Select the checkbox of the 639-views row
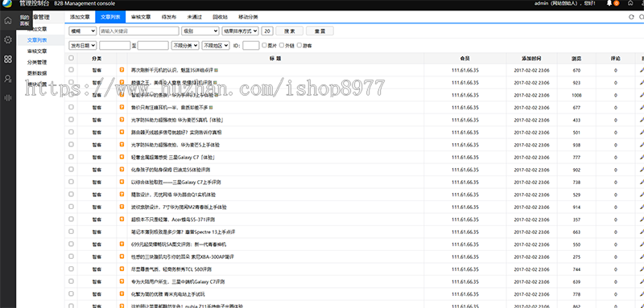This screenshot has height=308, width=644. tap(71, 281)
